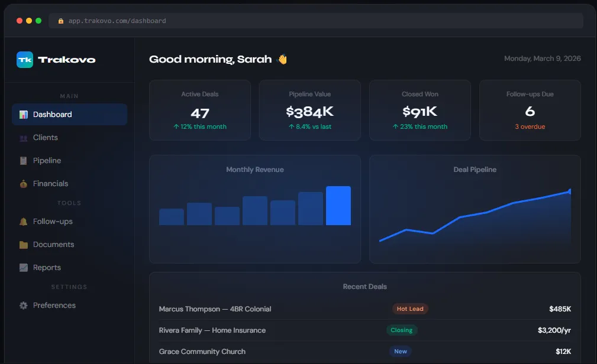Click the Documents folder icon
This screenshot has width=597, height=364.
(x=24, y=245)
